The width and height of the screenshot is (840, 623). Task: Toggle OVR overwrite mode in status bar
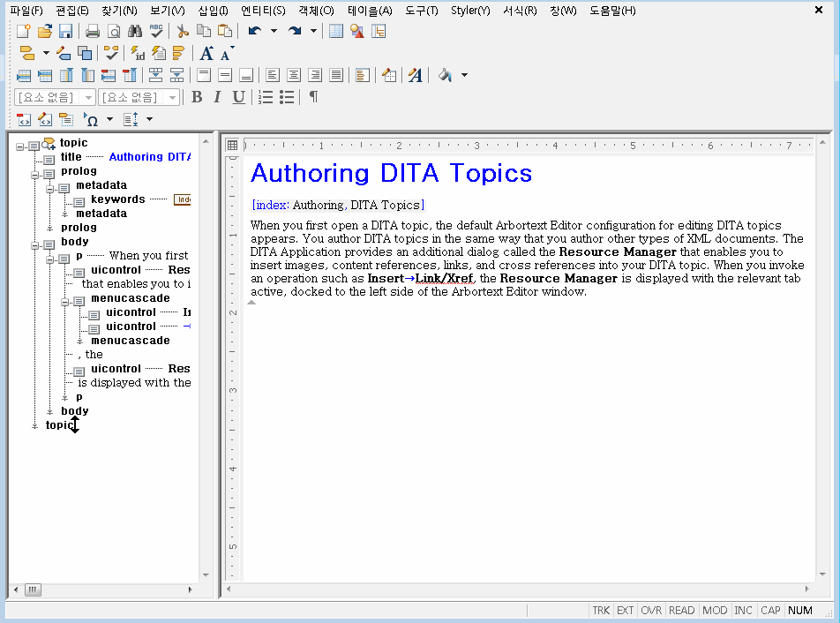[651, 610]
